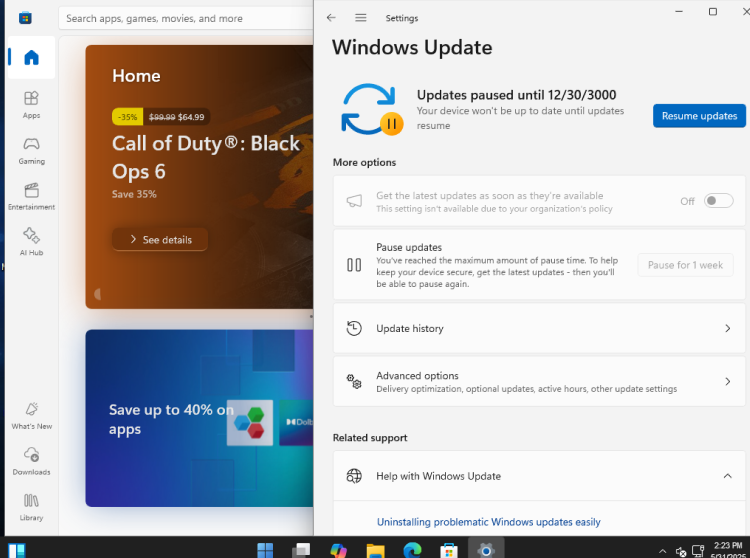Open widgets panel at taskbar left
The width and height of the screenshot is (750, 558).
pyautogui.click(x=17, y=550)
